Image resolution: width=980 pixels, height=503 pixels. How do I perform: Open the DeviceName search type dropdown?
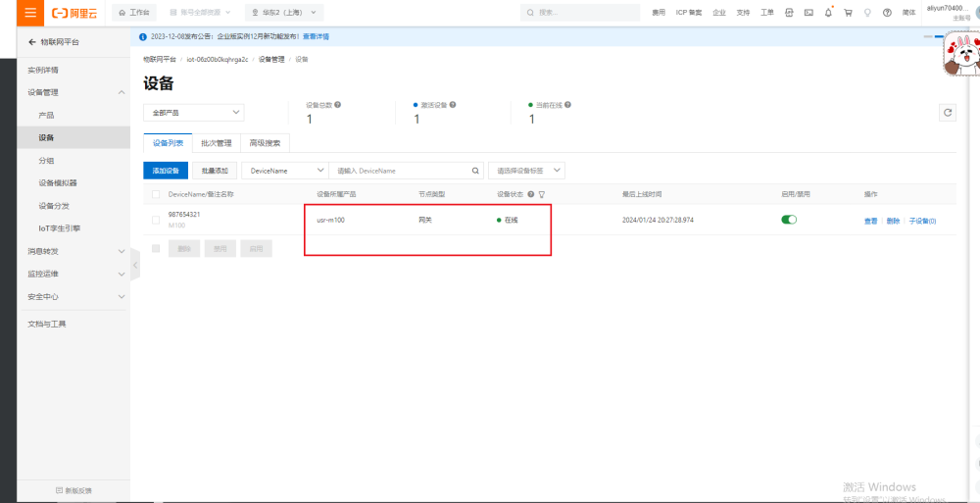(284, 171)
